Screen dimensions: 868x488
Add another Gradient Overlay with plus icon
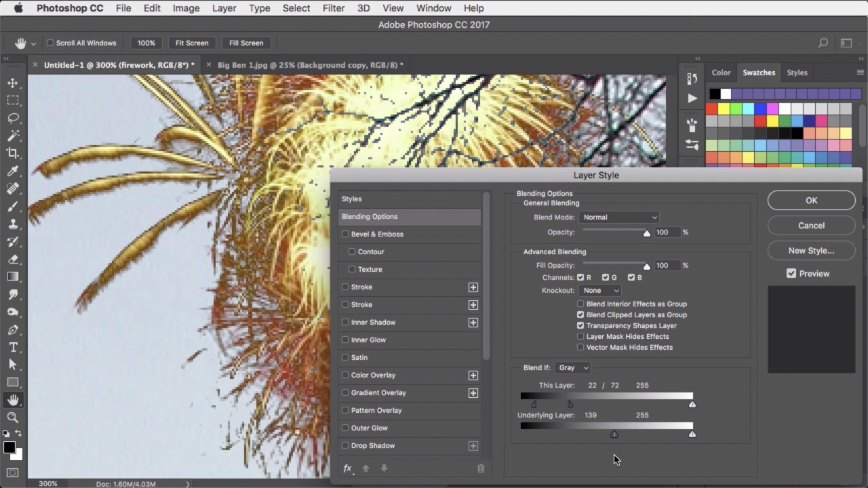473,393
